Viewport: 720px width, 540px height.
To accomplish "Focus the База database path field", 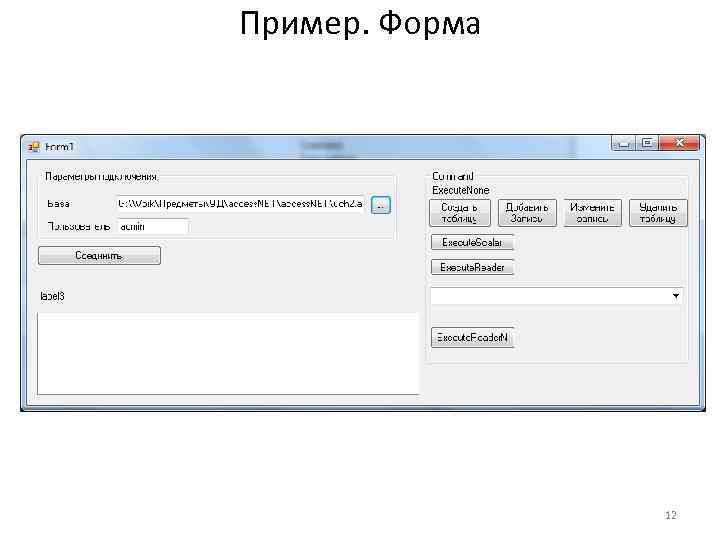I will click(241, 203).
